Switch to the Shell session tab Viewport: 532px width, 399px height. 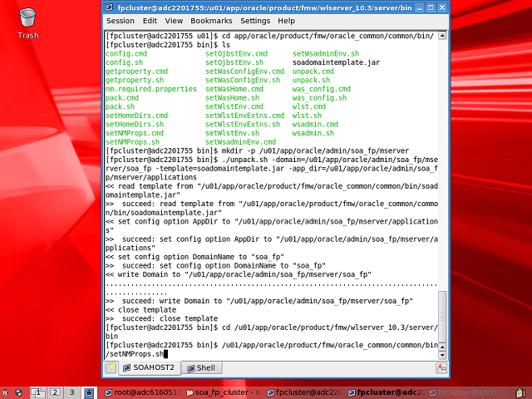201,368
